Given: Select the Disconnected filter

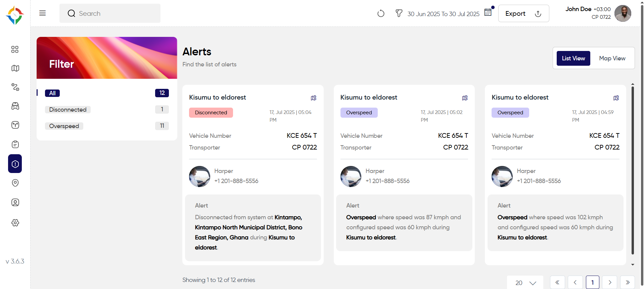Looking at the screenshot, I should pyautogui.click(x=68, y=110).
